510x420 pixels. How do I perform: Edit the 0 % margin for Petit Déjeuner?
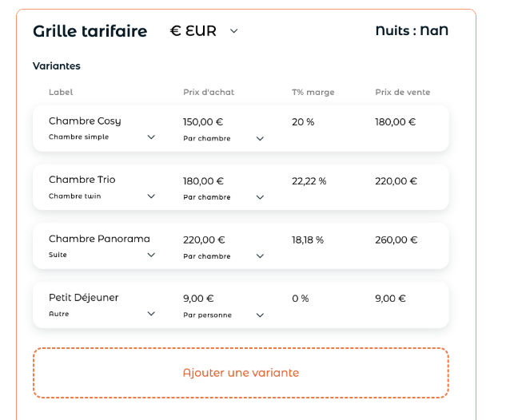click(301, 299)
